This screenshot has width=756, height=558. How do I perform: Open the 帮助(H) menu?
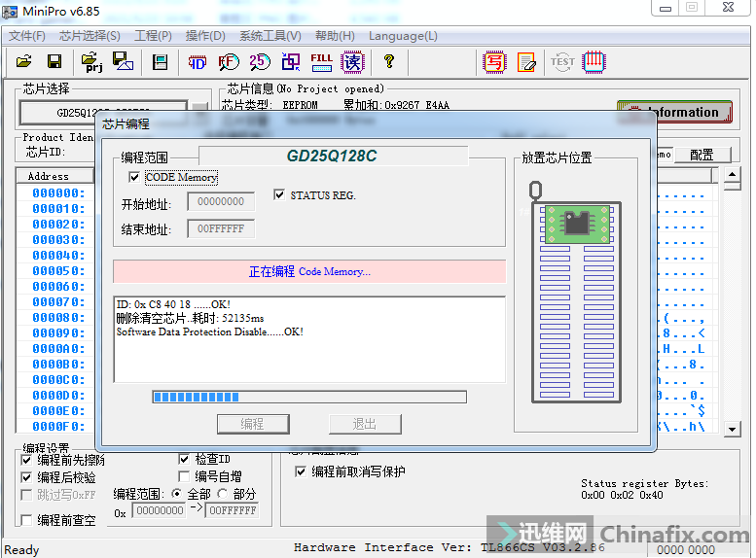[335, 36]
